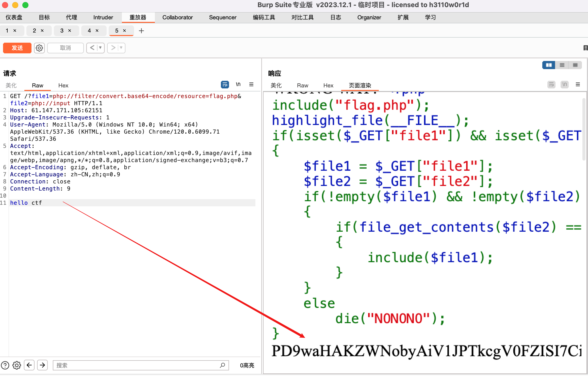The image size is (588, 376).
Task: Click the 发送 send button
Action: [17, 48]
